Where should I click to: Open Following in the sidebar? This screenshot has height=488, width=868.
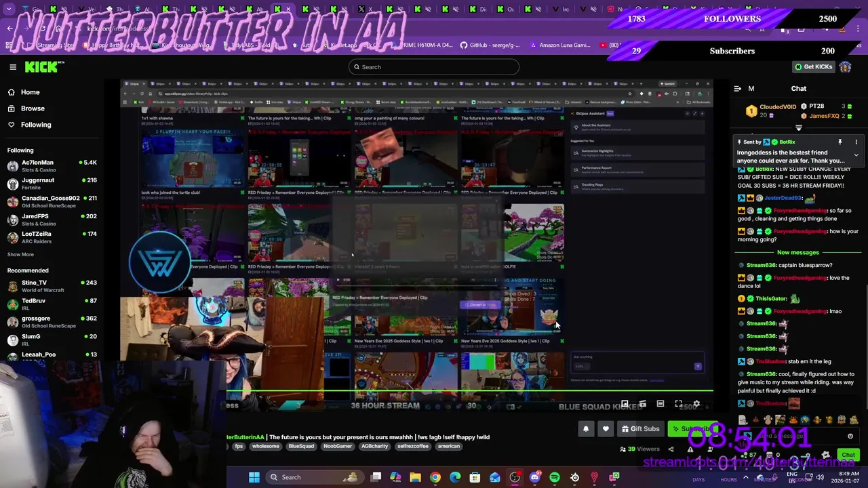(x=35, y=125)
